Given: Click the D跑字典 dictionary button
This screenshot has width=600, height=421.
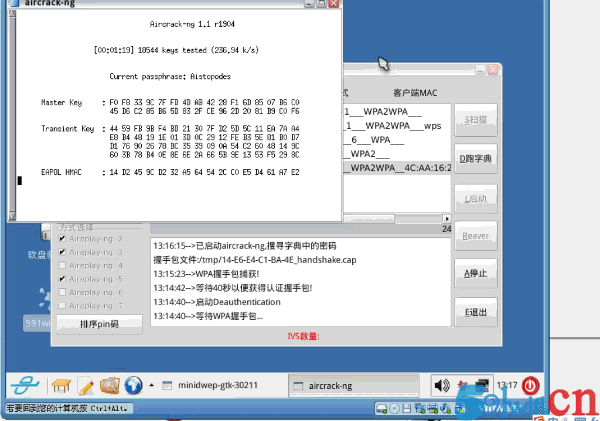Looking at the screenshot, I should pyautogui.click(x=476, y=159).
